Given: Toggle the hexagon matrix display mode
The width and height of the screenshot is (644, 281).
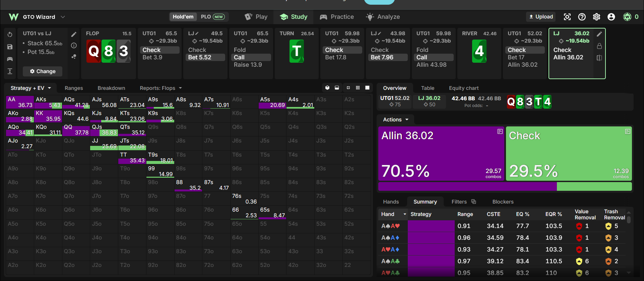Looking at the screenshot, I should [327, 88].
